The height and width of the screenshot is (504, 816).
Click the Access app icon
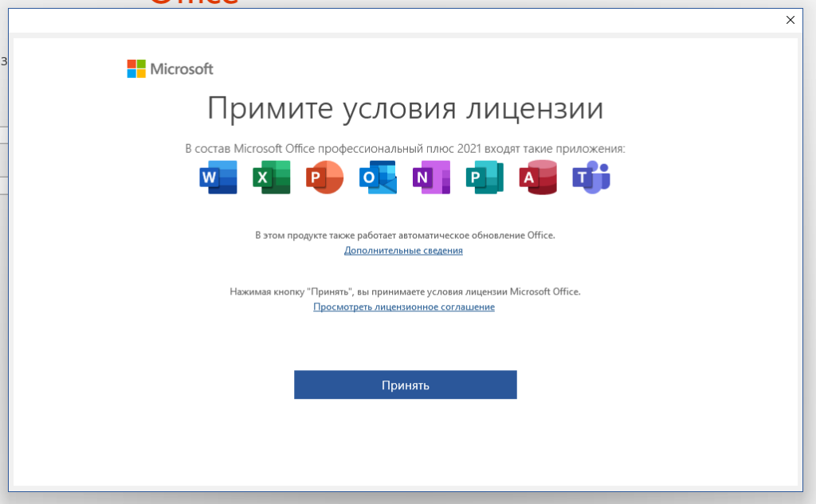[x=538, y=178]
